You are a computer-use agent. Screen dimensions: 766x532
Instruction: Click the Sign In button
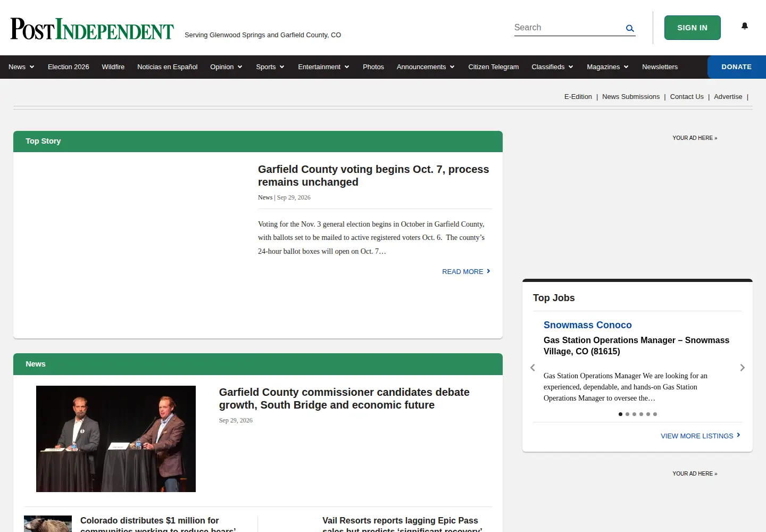693,28
